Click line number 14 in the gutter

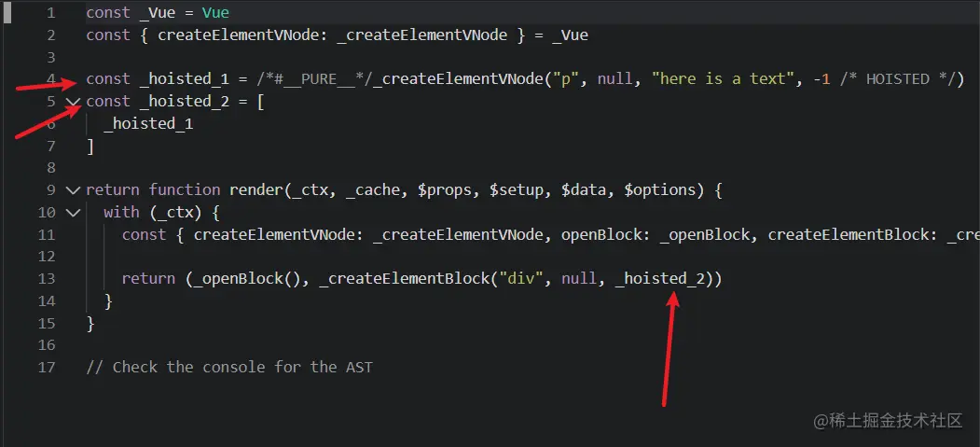click(x=47, y=300)
